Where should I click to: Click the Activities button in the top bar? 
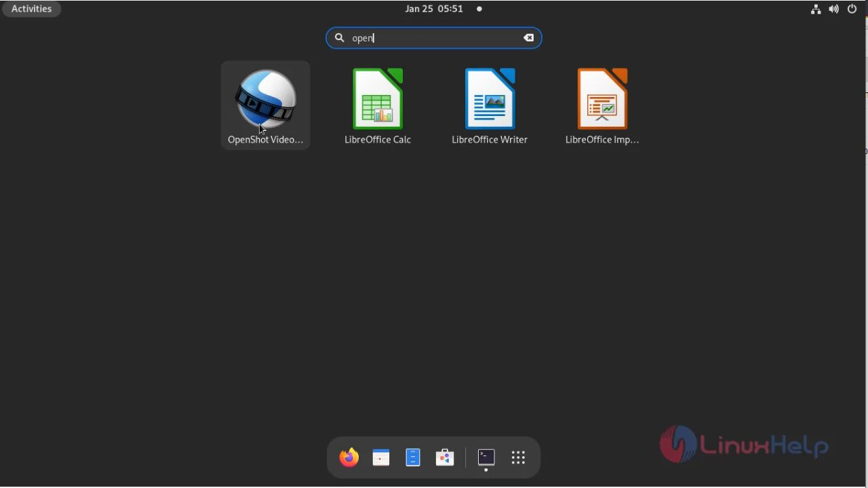coord(31,9)
